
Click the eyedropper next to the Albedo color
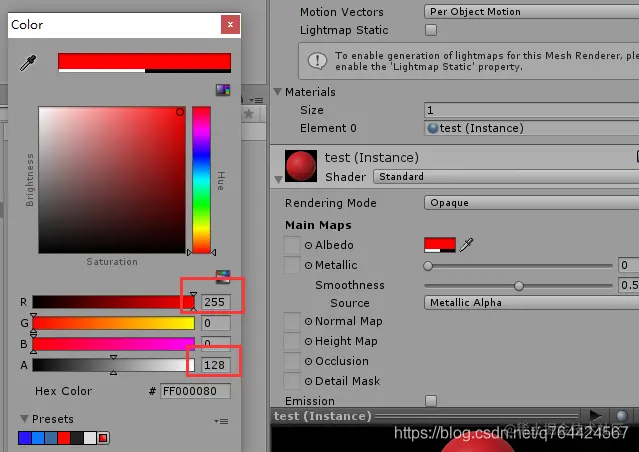pyautogui.click(x=466, y=245)
